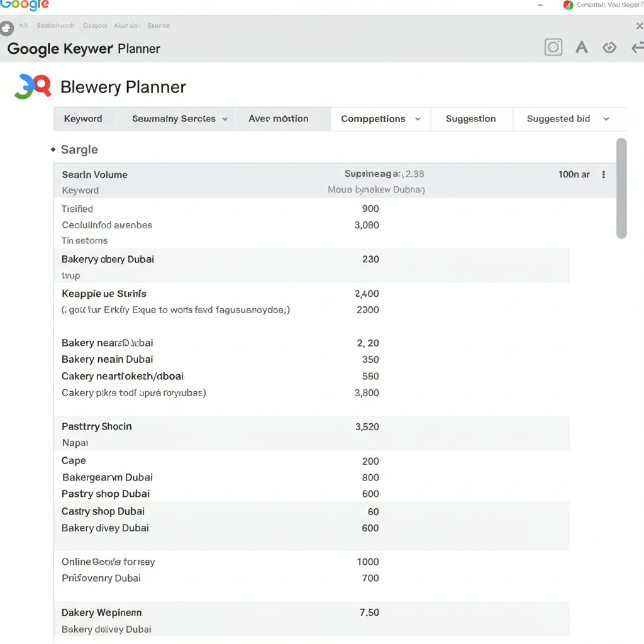Select the Bakery nearsD Dubai keyword
644x644 pixels.
(107, 343)
